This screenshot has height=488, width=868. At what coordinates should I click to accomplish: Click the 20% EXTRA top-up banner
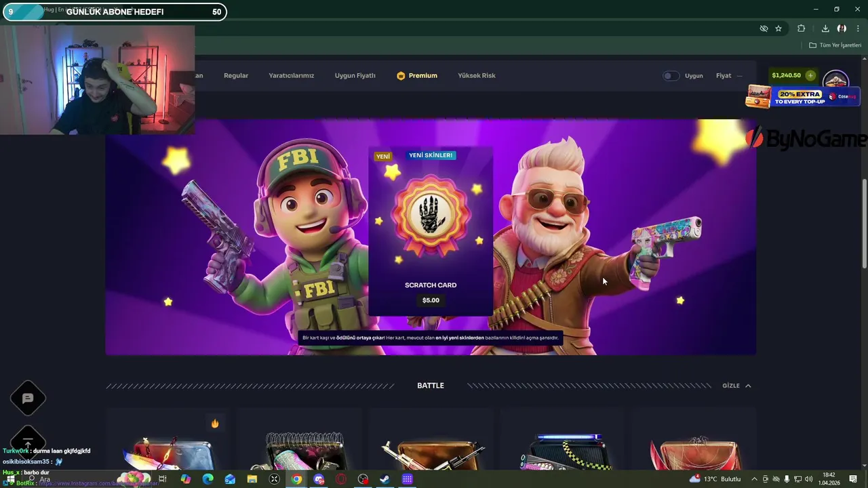[802, 97]
